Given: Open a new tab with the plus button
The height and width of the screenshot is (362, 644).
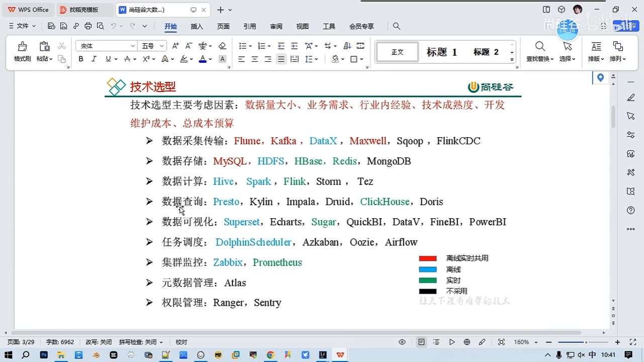Looking at the screenshot, I should point(220,10).
